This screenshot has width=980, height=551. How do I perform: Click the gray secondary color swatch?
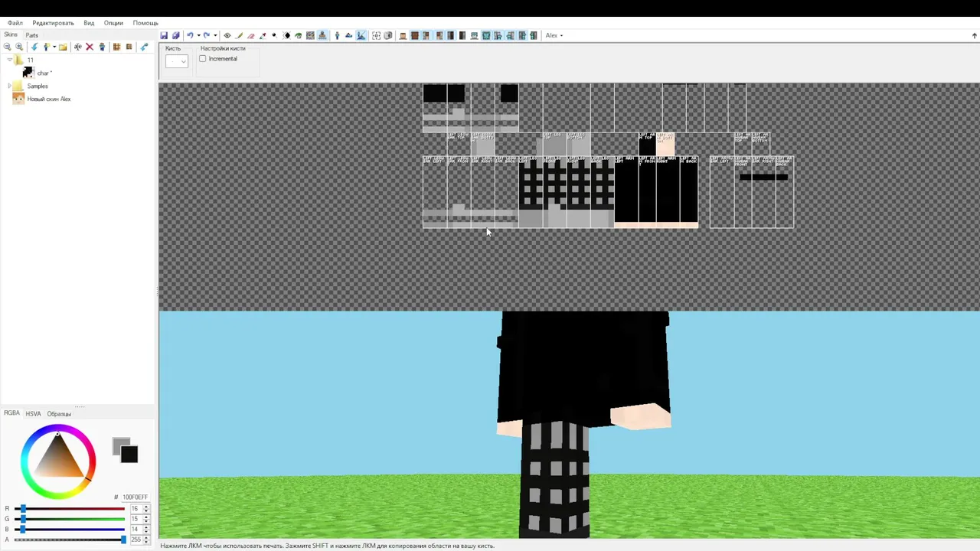(117, 444)
